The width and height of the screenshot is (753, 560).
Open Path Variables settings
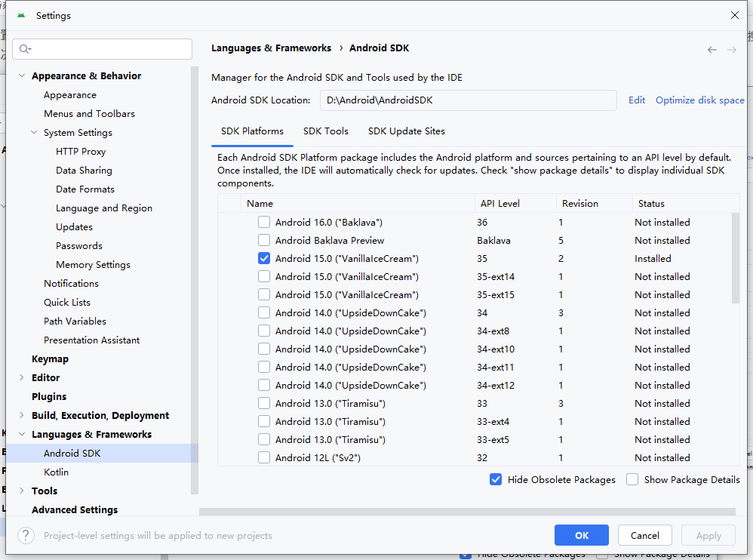tap(75, 321)
